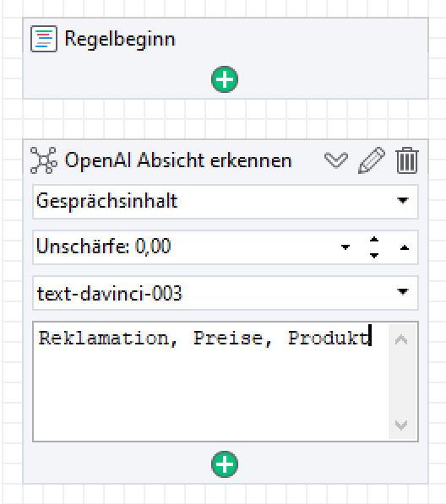
Task: Click the OpenAI network node icon
Action: coord(44,160)
